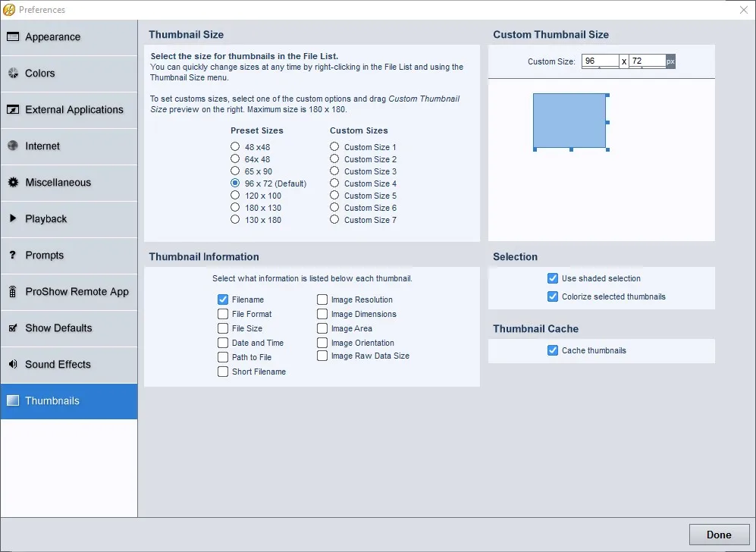
Task: Click the Playback triangle icon
Action: [x=13, y=218]
